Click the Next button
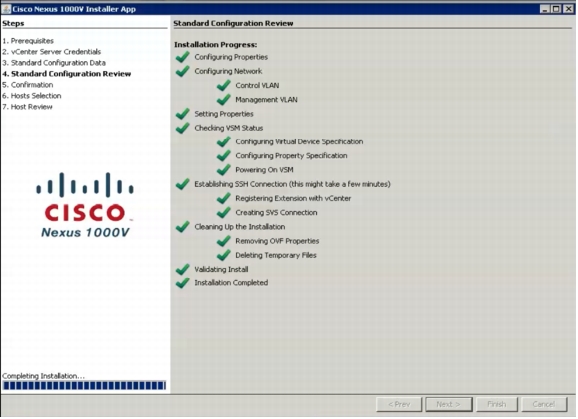 (449, 404)
